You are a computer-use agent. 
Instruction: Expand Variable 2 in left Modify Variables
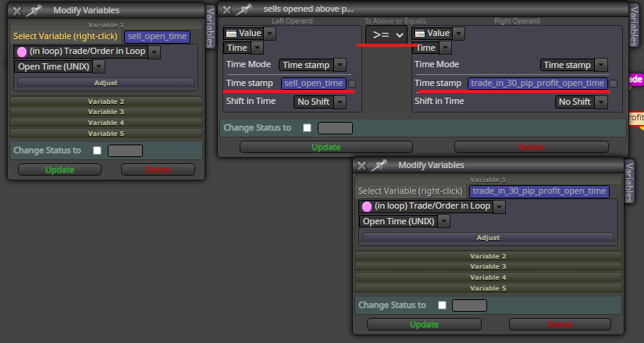point(106,102)
